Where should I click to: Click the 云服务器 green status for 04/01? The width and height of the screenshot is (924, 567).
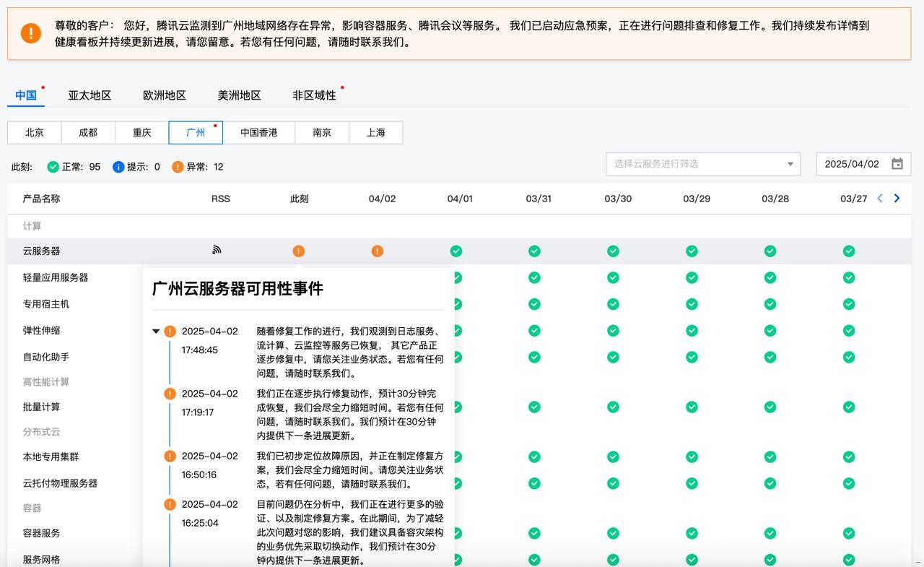pyautogui.click(x=456, y=251)
